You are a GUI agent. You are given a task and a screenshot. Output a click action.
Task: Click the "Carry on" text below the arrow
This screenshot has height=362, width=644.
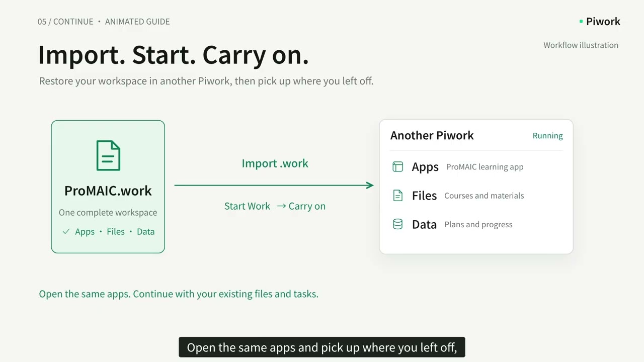click(x=307, y=206)
